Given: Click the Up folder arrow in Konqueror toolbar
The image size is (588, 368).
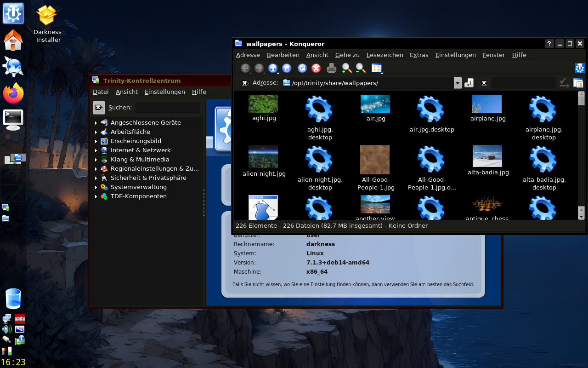Looking at the screenshot, I should pyautogui.click(x=273, y=69).
